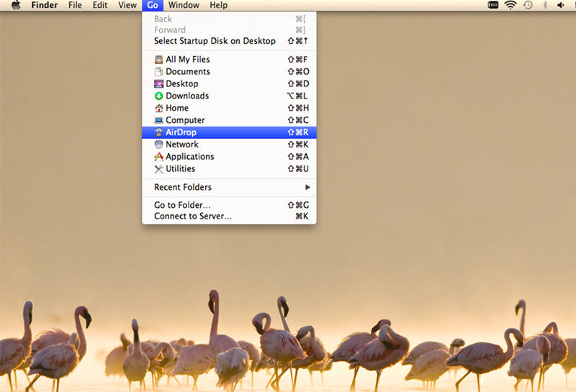Open the Edit menu
Image resolution: width=576 pixels, height=392 pixels.
100,5
